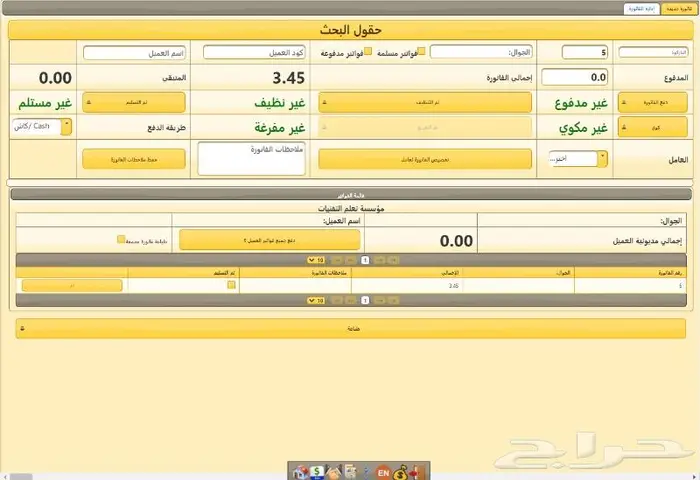Tick the فواتير مدفوعة checkbox

click(x=368, y=51)
